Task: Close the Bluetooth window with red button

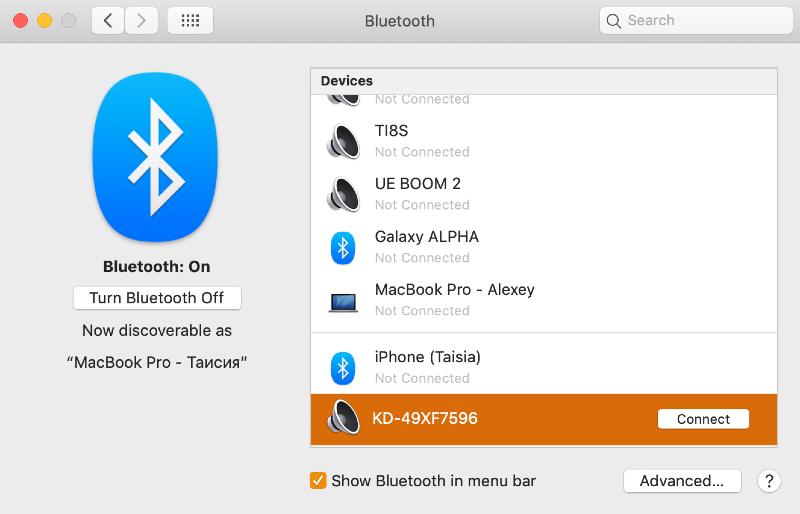Action: (20, 20)
